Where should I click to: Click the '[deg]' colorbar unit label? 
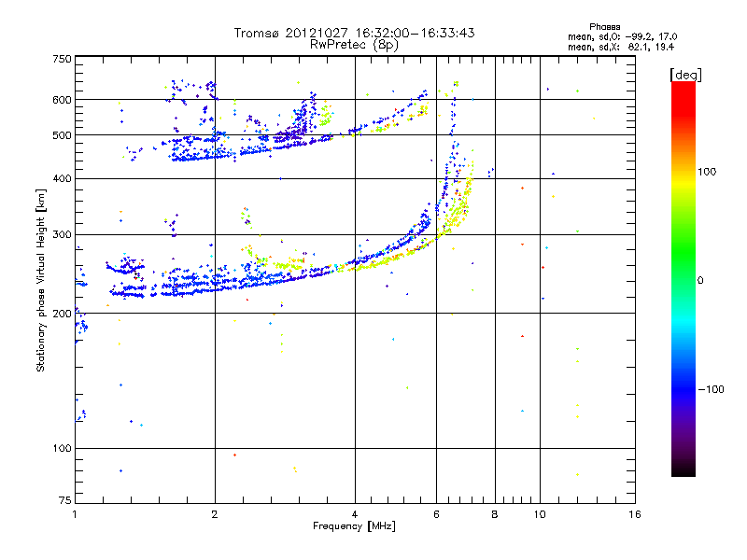[x=685, y=75]
